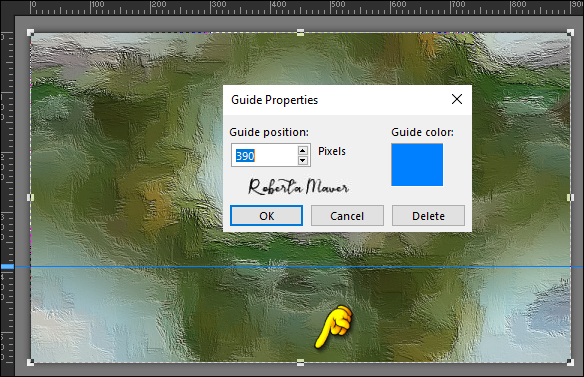
Task: Cancel the Guide Properties dialog
Action: pos(347,215)
